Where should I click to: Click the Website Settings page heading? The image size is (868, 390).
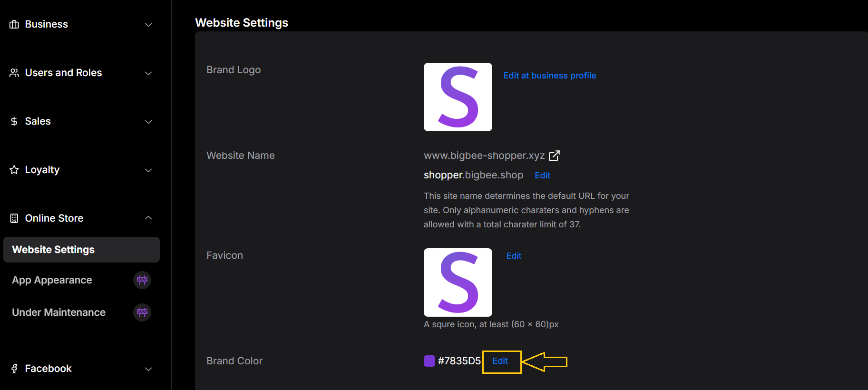coord(242,23)
